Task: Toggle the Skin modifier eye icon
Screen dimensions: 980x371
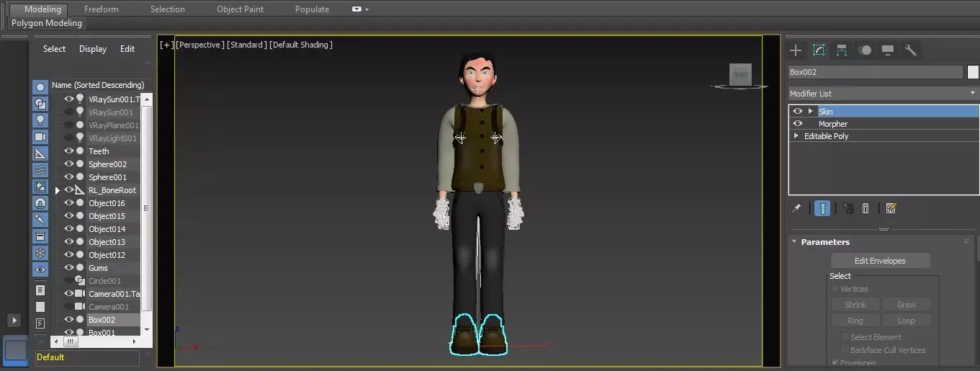Action: [797, 111]
